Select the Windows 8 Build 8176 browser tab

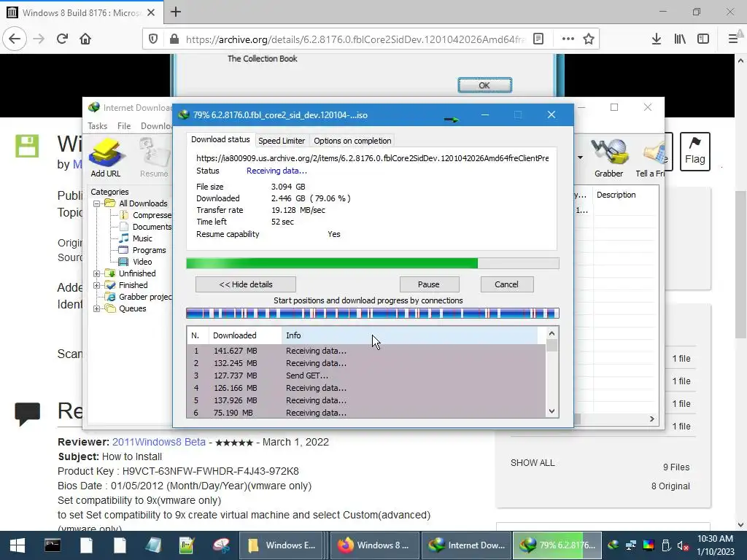81,12
